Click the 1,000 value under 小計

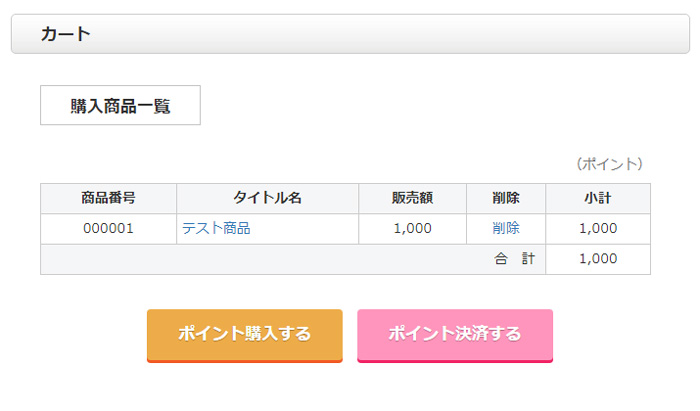[x=598, y=228]
